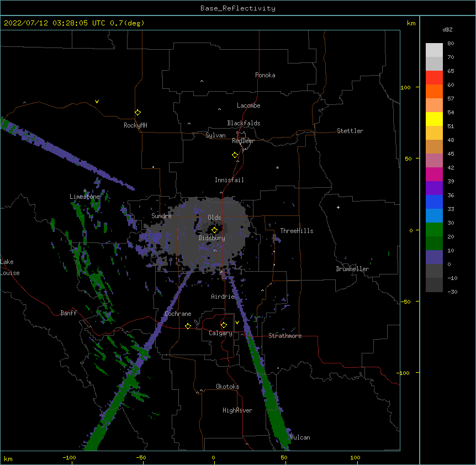476x465 pixels.
Task: Click the Okotoks label
Action: [x=228, y=387]
